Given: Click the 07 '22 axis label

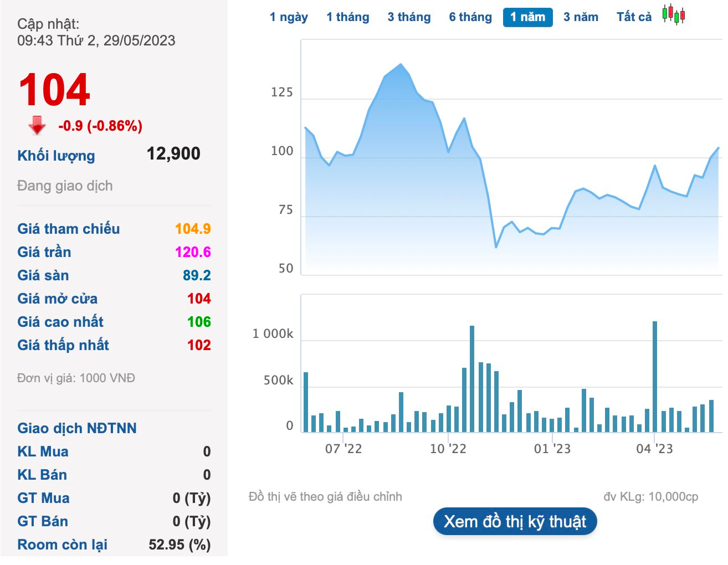Looking at the screenshot, I should pos(344,449).
